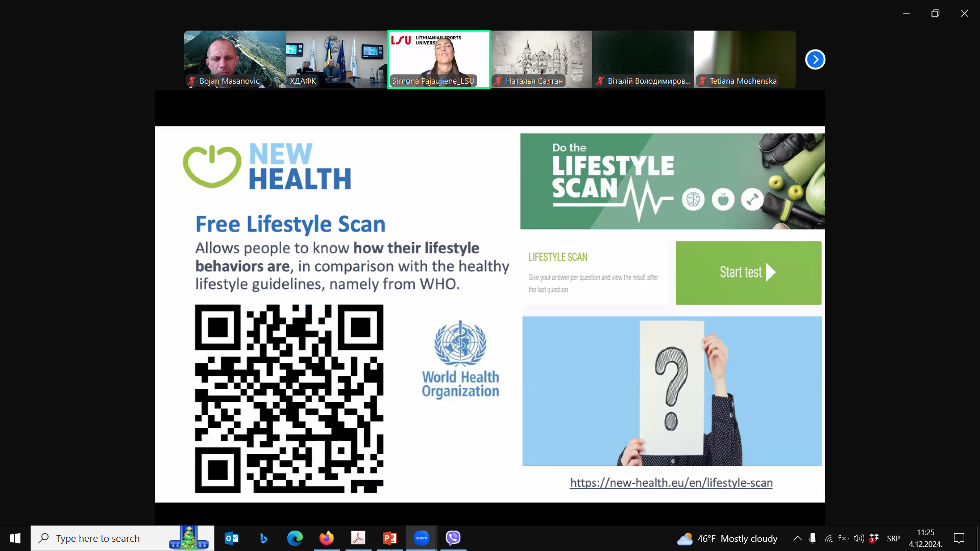This screenshot has height=551, width=980.
Task: Click the QR code on the slide
Action: (x=289, y=398)
